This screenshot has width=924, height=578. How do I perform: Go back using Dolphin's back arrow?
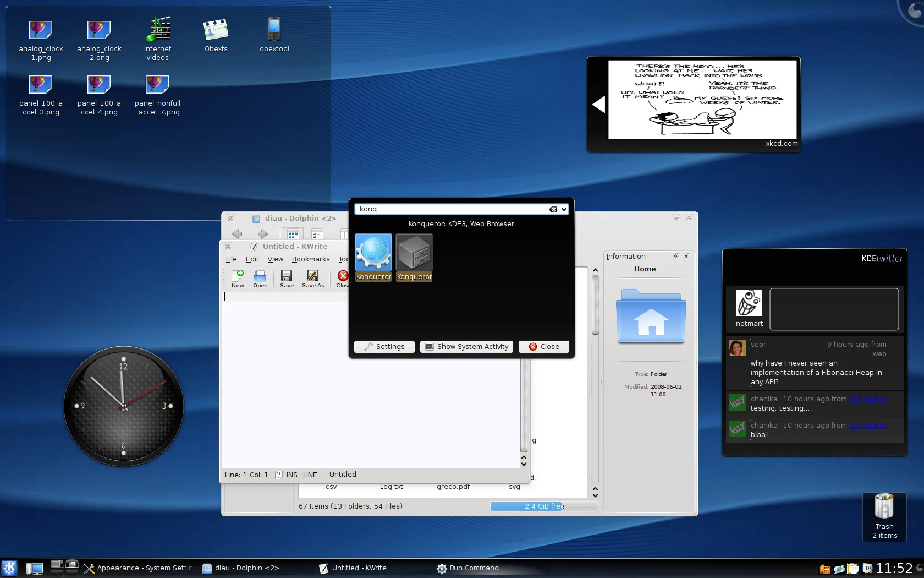coord(237,234)
